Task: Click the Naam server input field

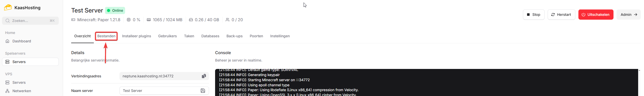Action: click(x=164, y=91)
